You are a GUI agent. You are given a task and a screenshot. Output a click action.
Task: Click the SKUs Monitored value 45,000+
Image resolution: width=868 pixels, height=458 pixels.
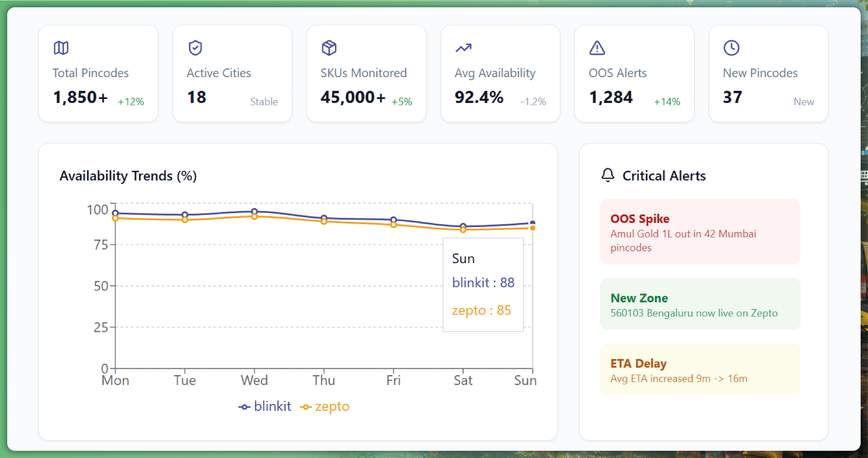(353, 97)
